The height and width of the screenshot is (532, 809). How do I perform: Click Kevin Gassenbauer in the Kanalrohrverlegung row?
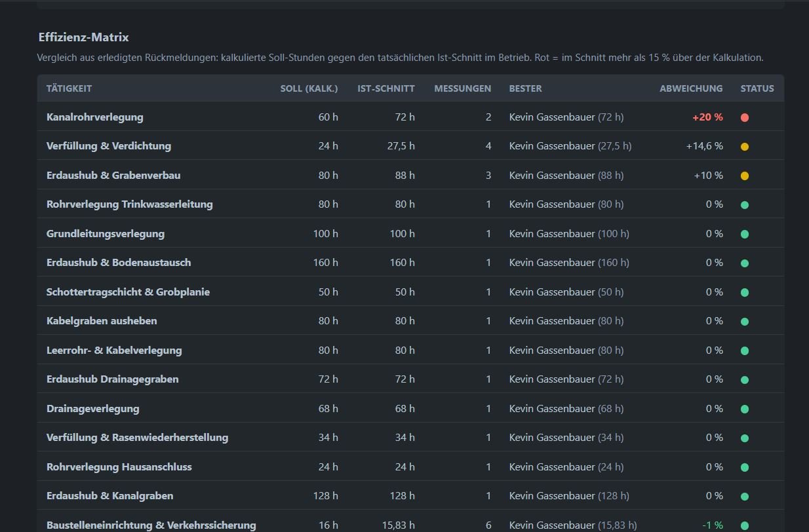coord(552,117)
